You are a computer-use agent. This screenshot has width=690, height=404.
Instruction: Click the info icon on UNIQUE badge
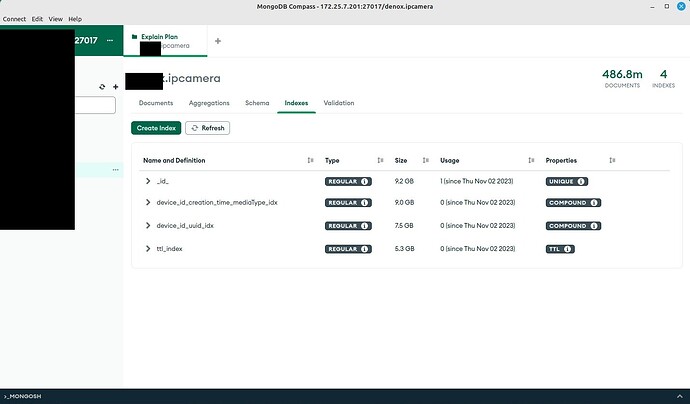coord(582,181)
